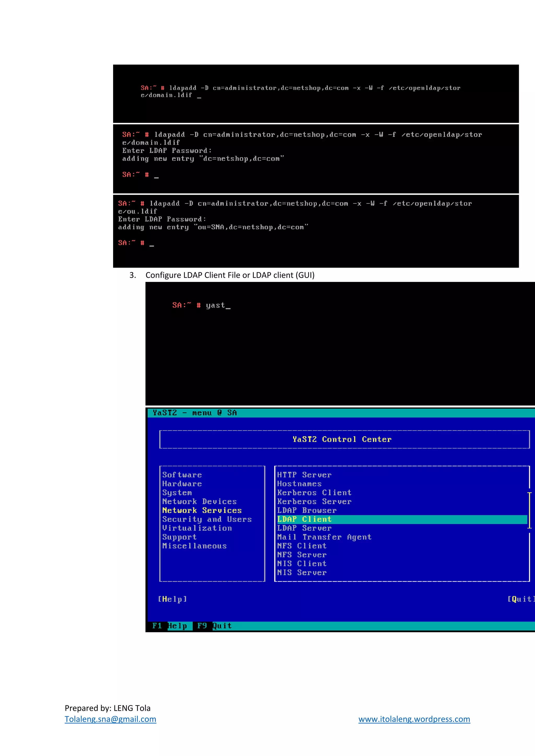This screenshot has height=756, width=535.
Task: Open Kerberos Client module
Action: tap(314, 493)
